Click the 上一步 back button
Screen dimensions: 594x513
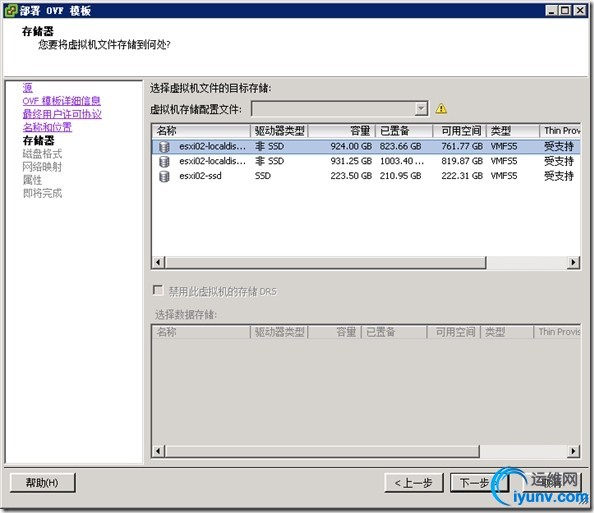(x=414, y=483)
